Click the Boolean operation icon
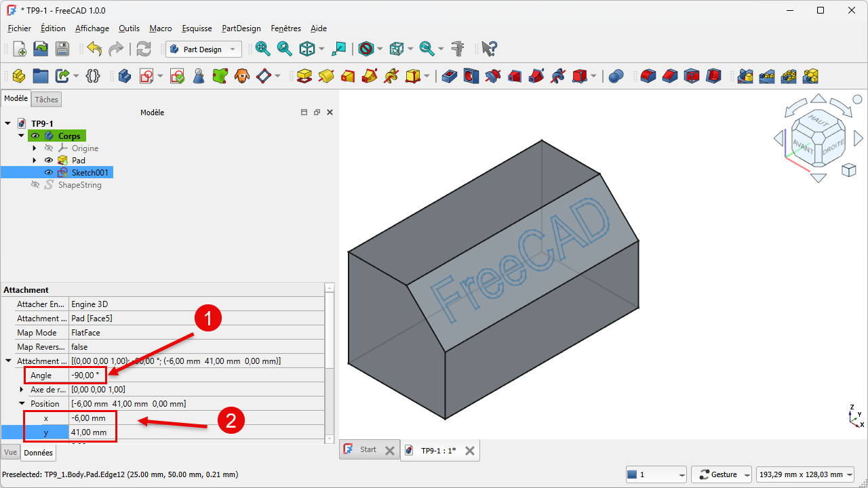 616,76
